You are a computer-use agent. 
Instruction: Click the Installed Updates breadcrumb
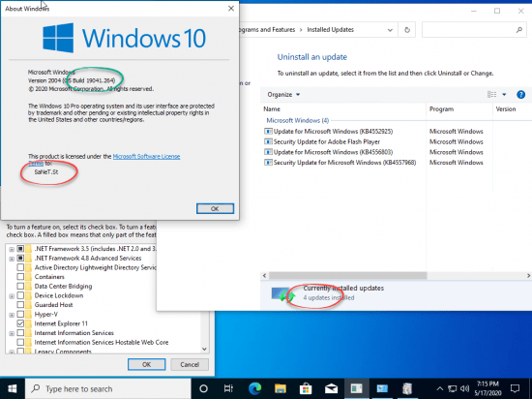[331, 30]
